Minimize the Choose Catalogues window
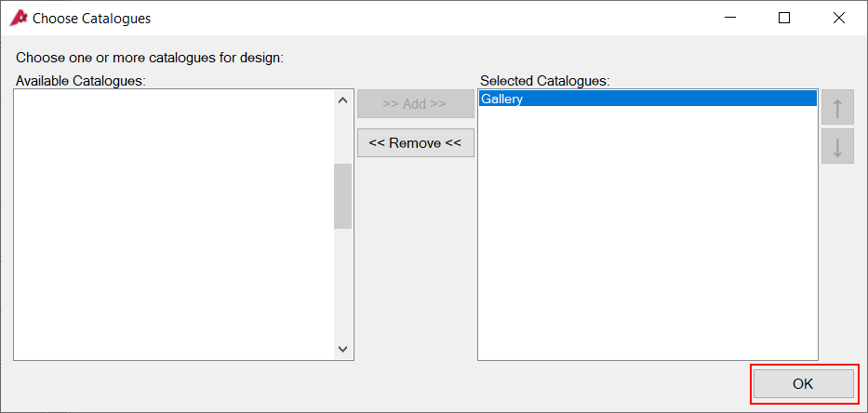This screenshot has width=868, height=413. (x=730, y=18)
